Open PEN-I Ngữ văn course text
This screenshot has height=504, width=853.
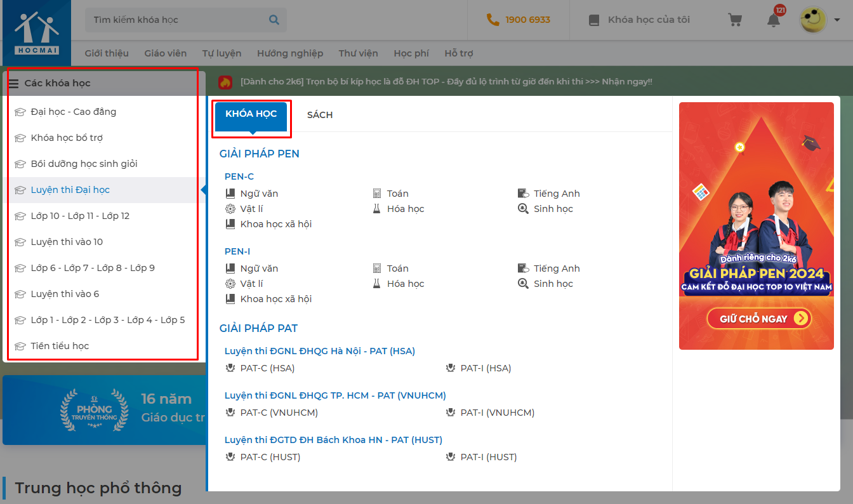[x=259, y=269]
